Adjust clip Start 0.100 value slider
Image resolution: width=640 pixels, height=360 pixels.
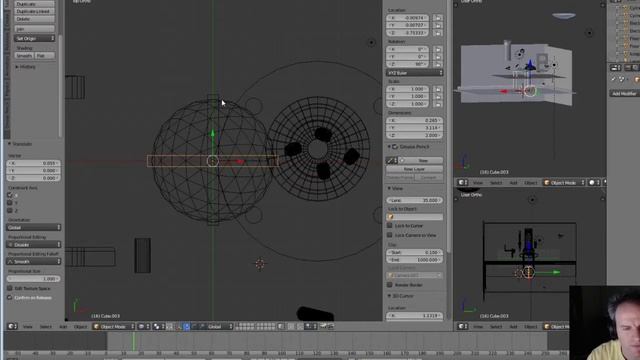(x=414, y=252)
